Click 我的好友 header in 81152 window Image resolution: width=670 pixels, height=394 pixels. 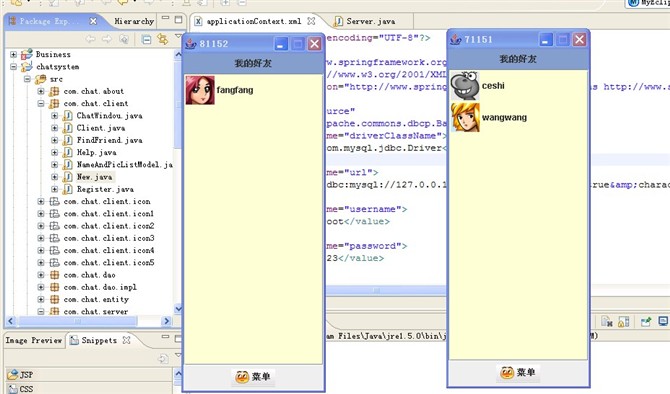pos(253,63)
